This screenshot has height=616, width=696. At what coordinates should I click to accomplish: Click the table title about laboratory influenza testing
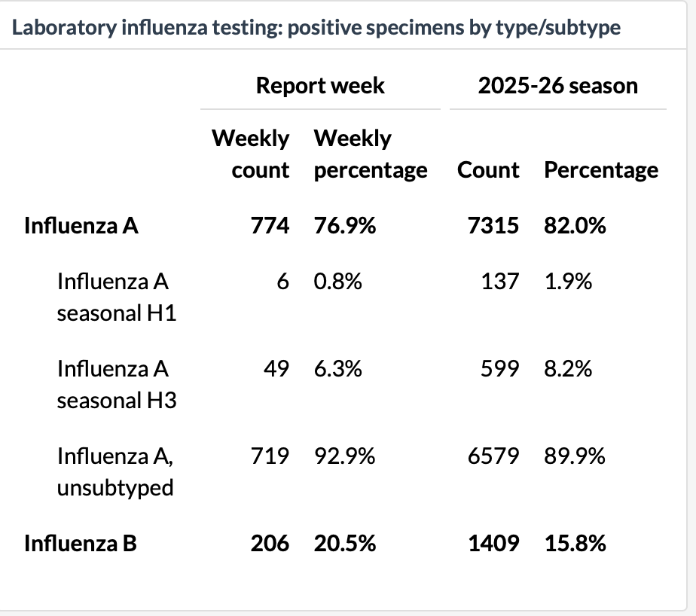(x=316, y=28)
